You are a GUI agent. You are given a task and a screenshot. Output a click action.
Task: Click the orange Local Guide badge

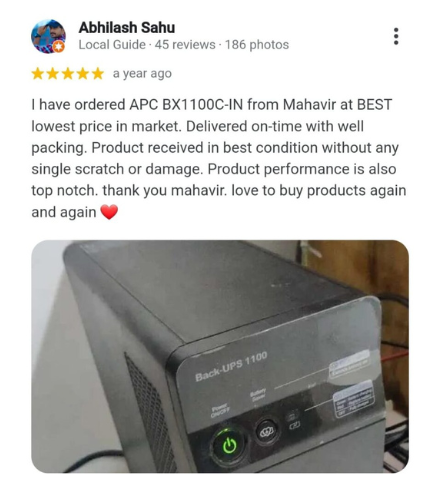coord(59,47)
